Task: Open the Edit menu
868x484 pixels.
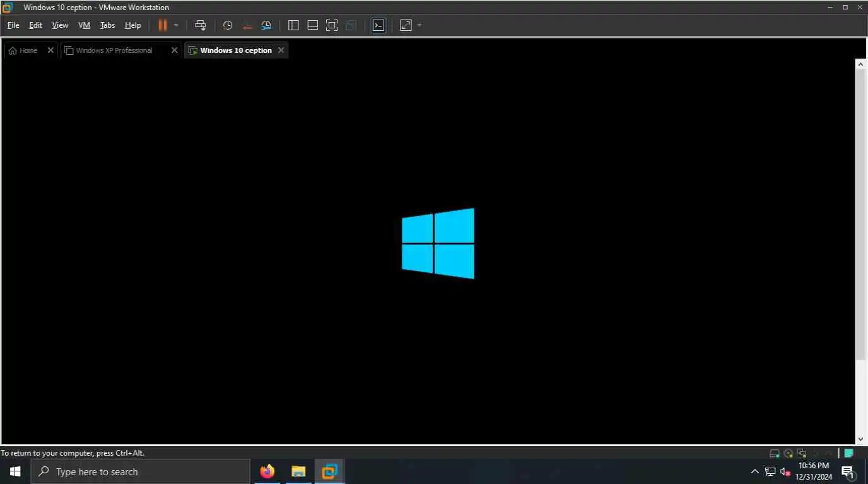Action: pos(35,25)
